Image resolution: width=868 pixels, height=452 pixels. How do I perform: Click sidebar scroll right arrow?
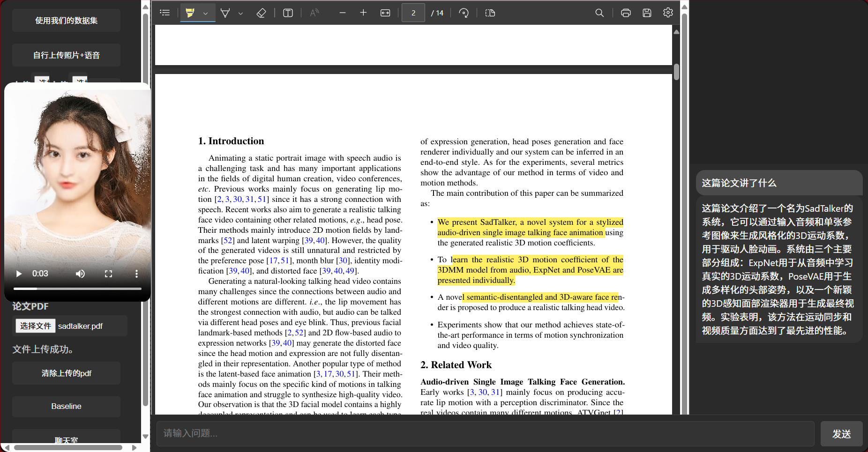point(135,448)
